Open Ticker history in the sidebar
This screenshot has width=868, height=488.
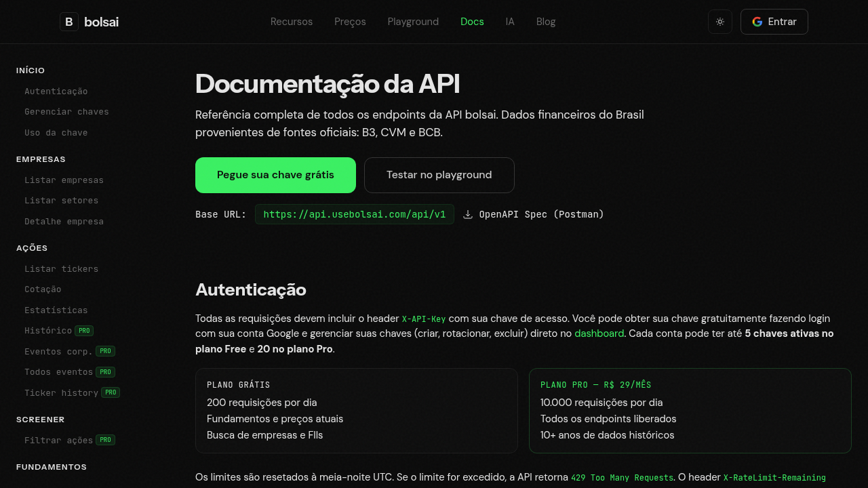pos(62,392)
